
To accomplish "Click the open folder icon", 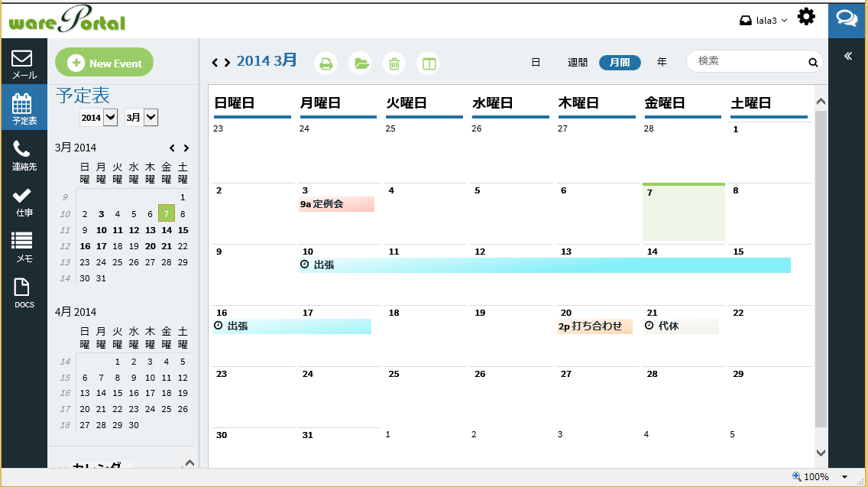I will click(361, 63).
